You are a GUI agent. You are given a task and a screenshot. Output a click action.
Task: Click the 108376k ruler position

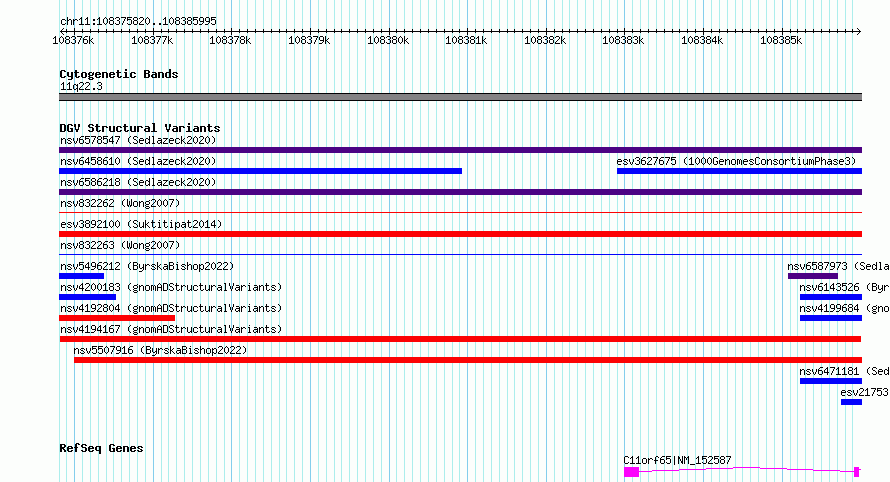pyautogui.click(x=73, y=40)
